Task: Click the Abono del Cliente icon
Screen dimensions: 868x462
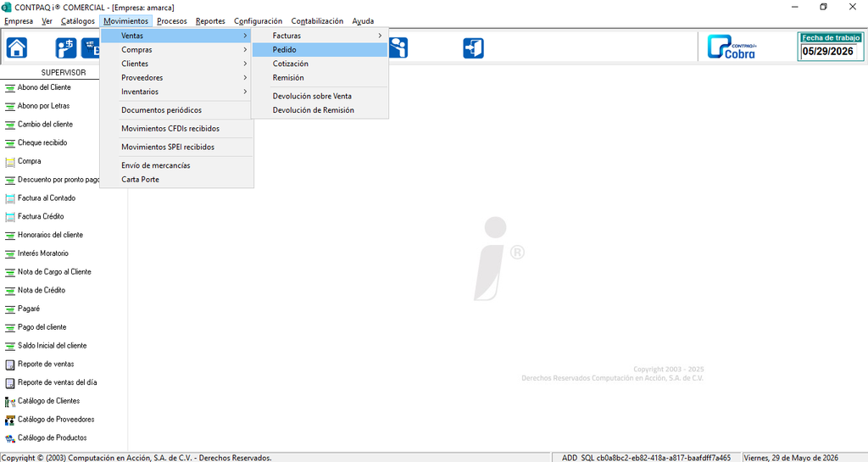Action: [x=10, y=87]
